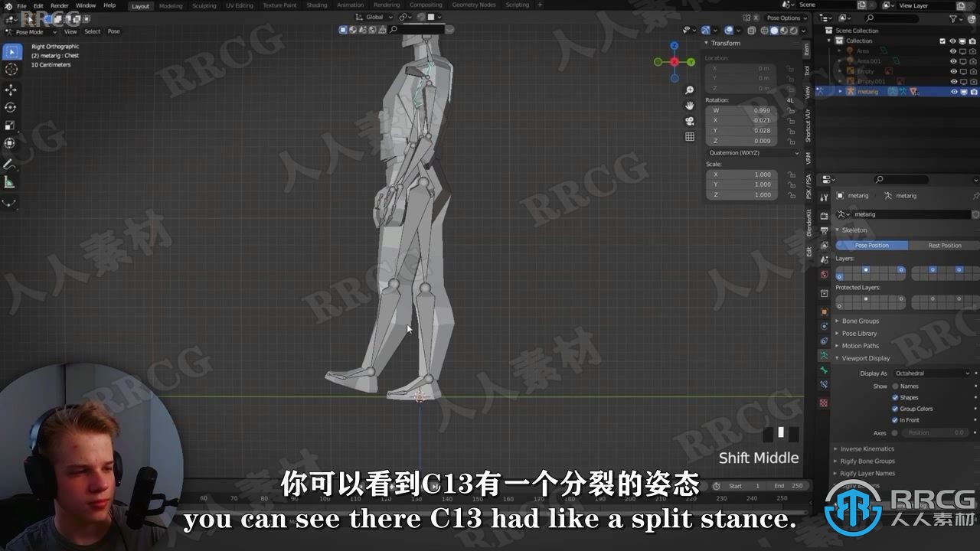Click the zoom view magnifier icon
Screen dimensions: 980x551
click(690, 90)
